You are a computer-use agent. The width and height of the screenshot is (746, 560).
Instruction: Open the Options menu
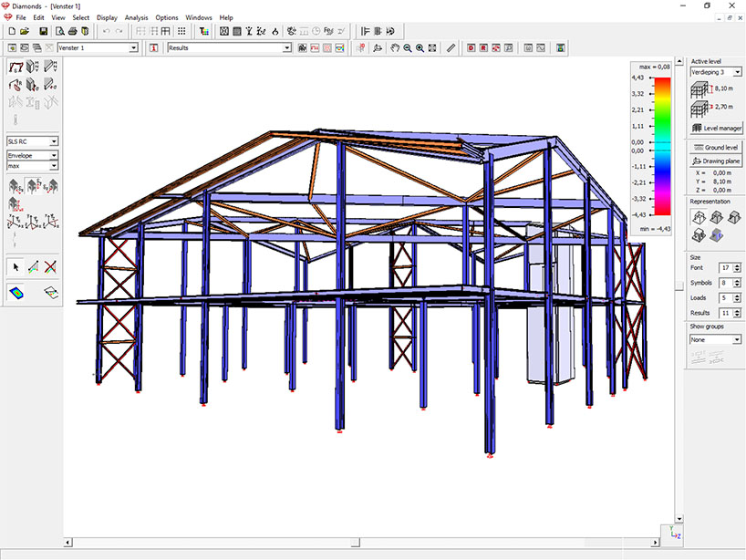click(x=167, y=17)
